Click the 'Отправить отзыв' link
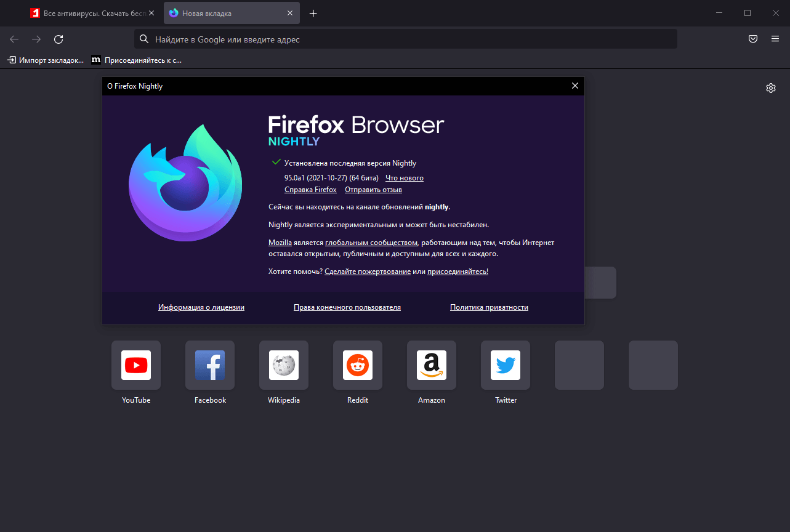Image resolution: width=790 pixels, height=532 pixels. (373, 190)
